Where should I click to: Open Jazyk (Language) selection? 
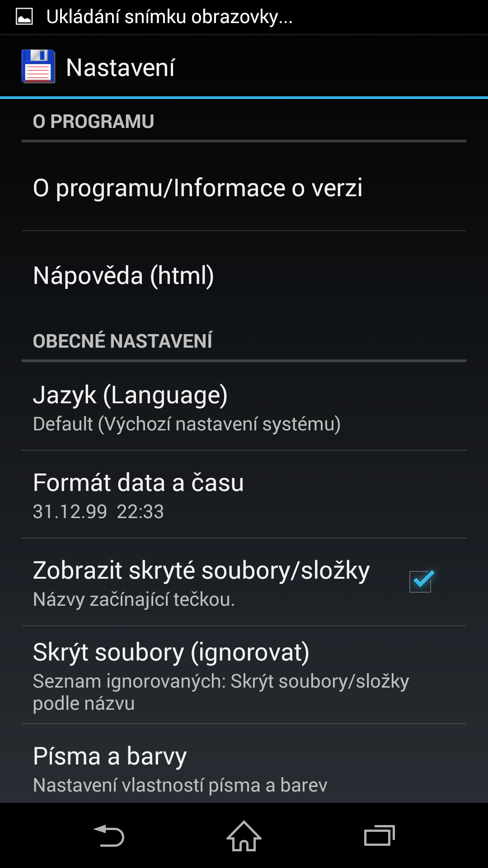pyautogui.click(x=244, y=406)
